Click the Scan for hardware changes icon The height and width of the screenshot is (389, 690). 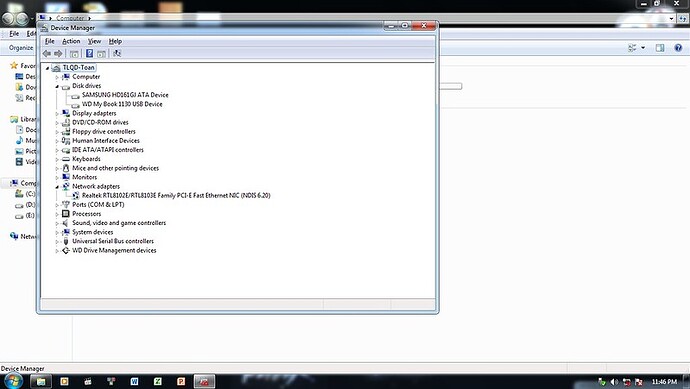click(x=117, y=53)
